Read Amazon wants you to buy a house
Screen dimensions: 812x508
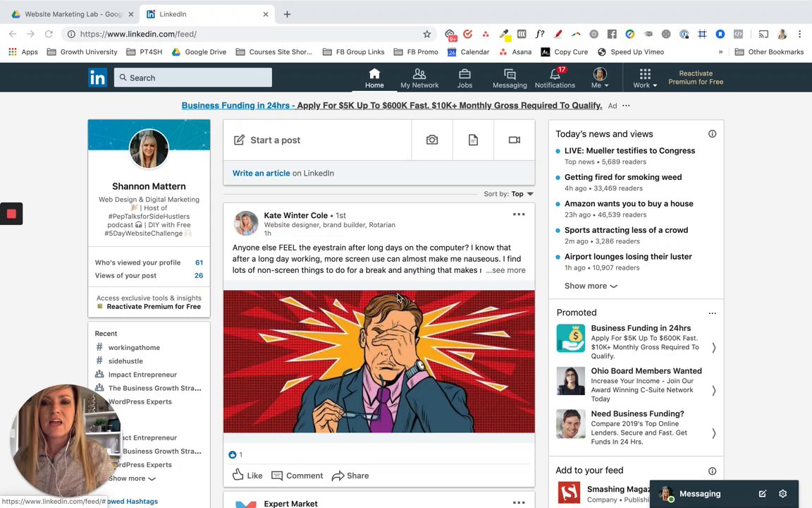click(x=629, y=204)
